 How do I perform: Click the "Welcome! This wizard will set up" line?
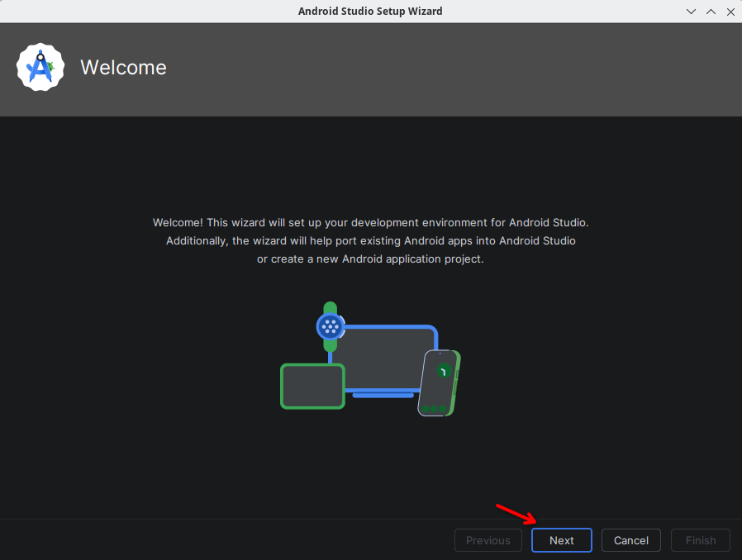(370, 223)
